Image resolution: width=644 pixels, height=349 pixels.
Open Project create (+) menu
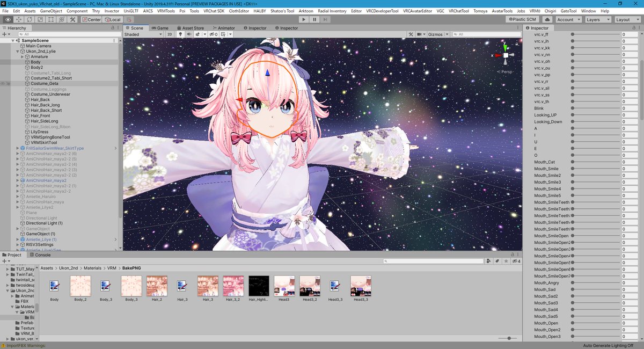point(5,261)
